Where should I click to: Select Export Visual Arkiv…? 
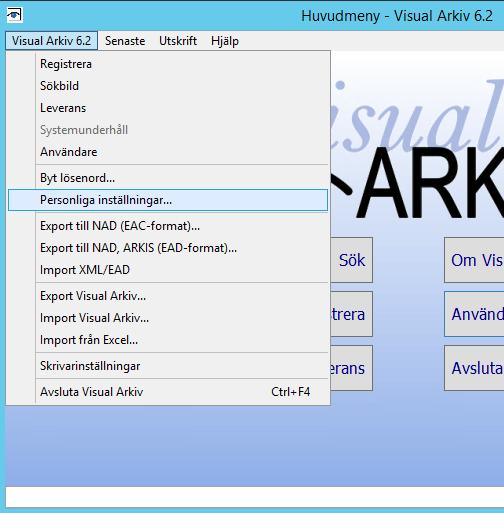point(168,296)
